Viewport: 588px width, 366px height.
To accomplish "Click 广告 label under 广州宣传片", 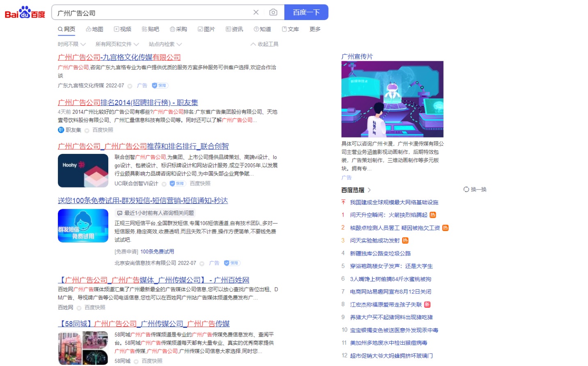I will [x=346, y=178].
